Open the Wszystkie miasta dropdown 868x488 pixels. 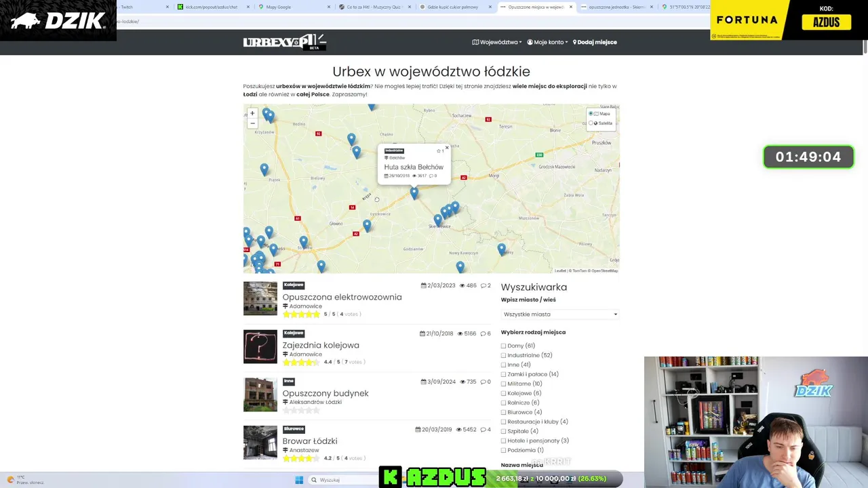click(560, 314)
